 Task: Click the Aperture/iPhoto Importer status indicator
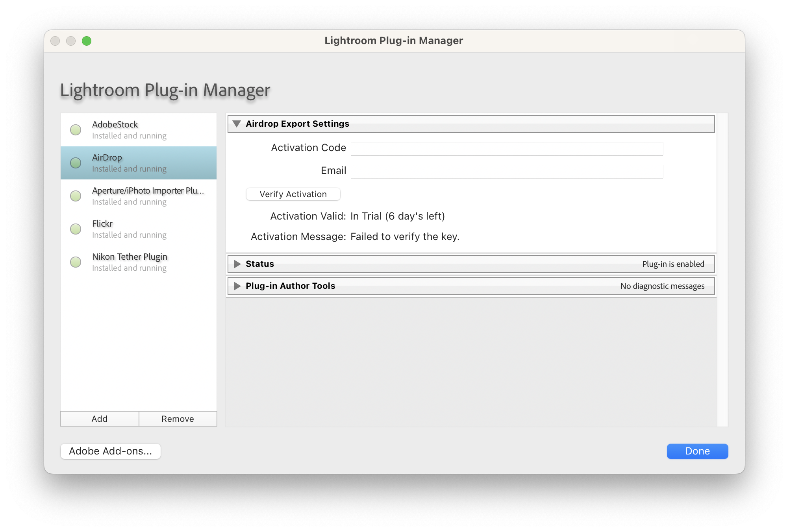point(76,196)
